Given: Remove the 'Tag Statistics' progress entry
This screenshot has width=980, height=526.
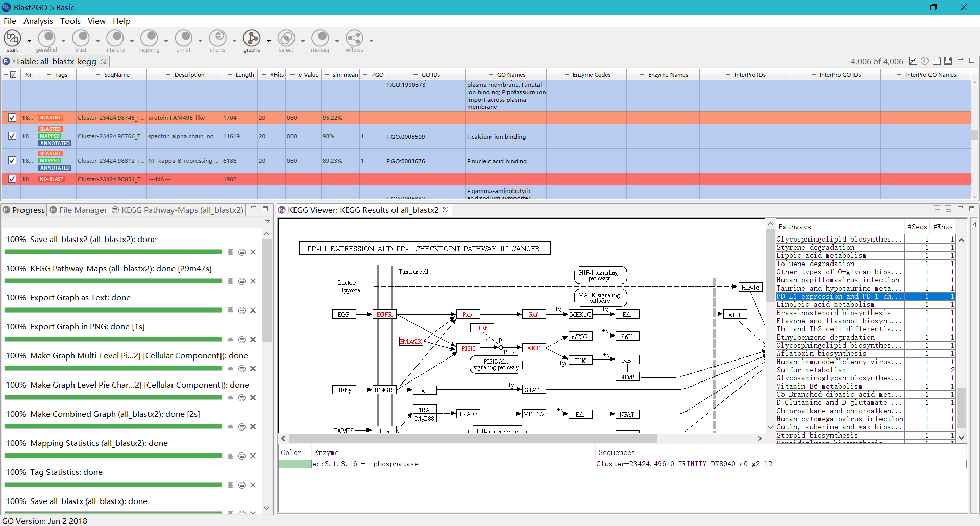Looking at the screenshot, I should (x=253, y=485).
